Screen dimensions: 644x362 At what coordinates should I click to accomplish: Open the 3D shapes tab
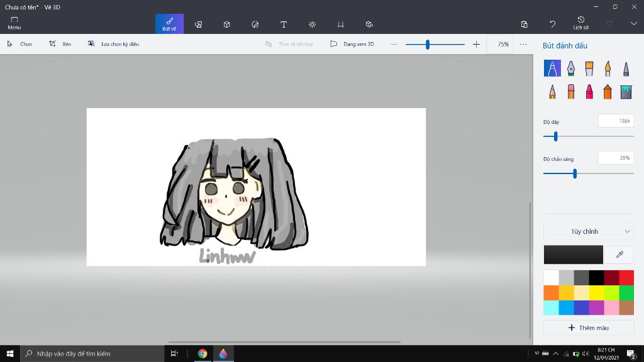pos(226,25)
